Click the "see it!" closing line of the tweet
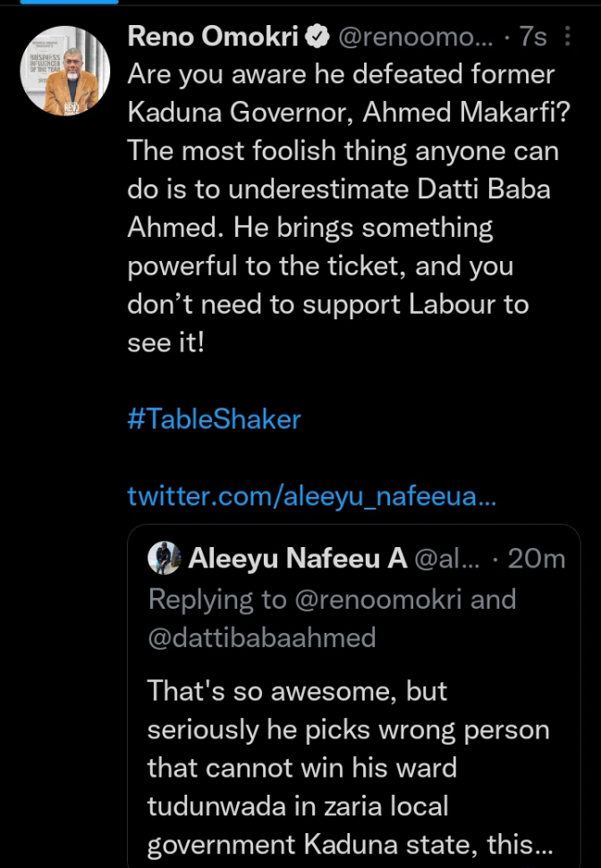Viewport: 601px width, 868px height. pos(166,342)
